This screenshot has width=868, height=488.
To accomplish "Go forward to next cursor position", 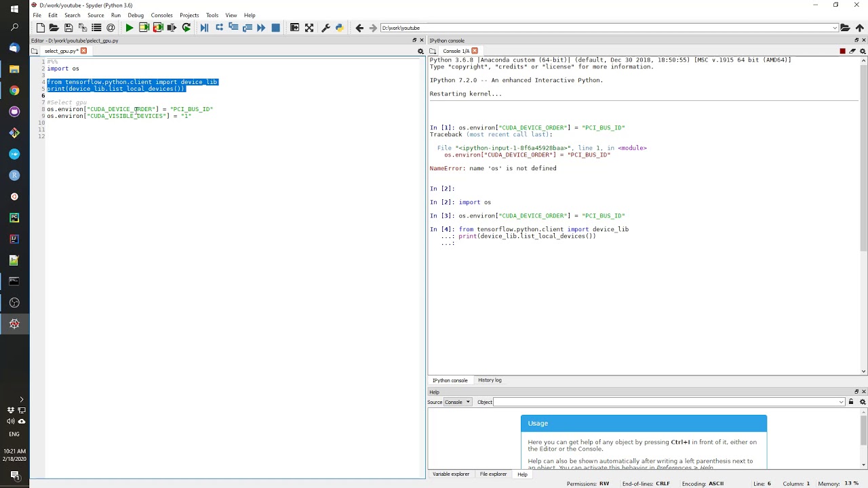I will tap(372, 28).
